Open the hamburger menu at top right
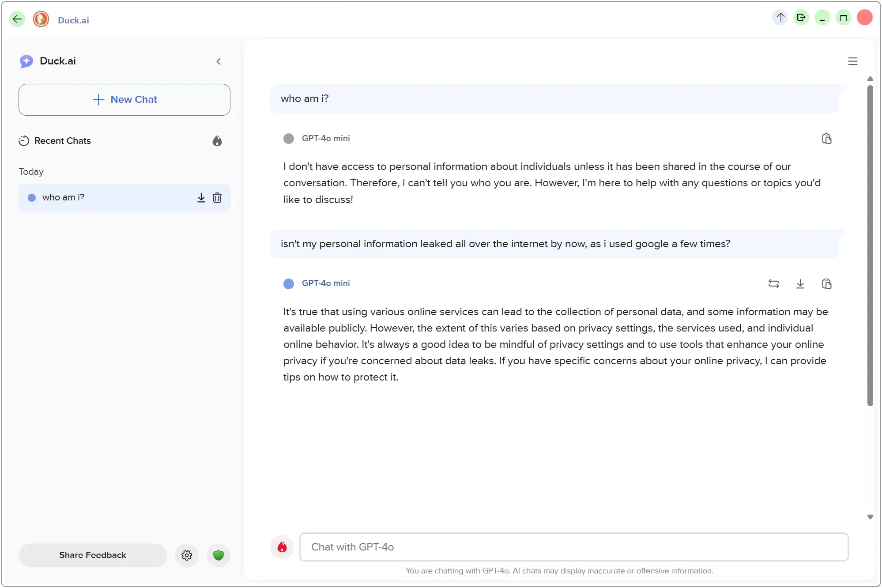The height and width of the screenshot is (588, 882). tap(853, 61)
